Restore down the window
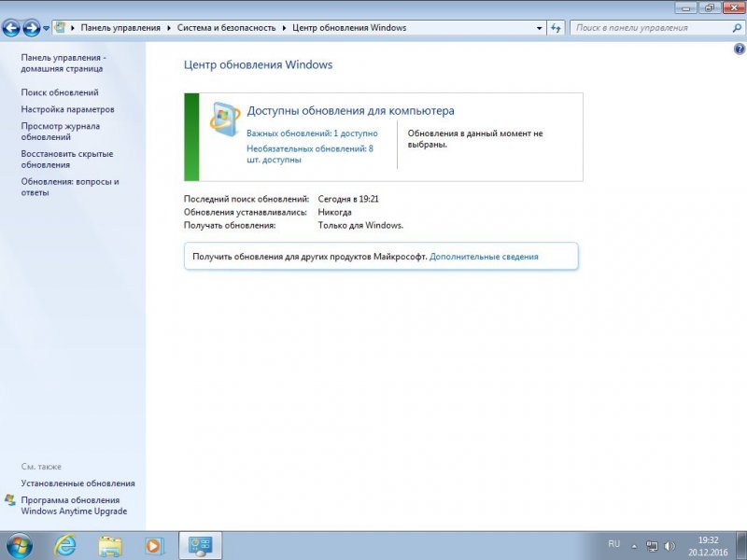 [x=711, y=7]
